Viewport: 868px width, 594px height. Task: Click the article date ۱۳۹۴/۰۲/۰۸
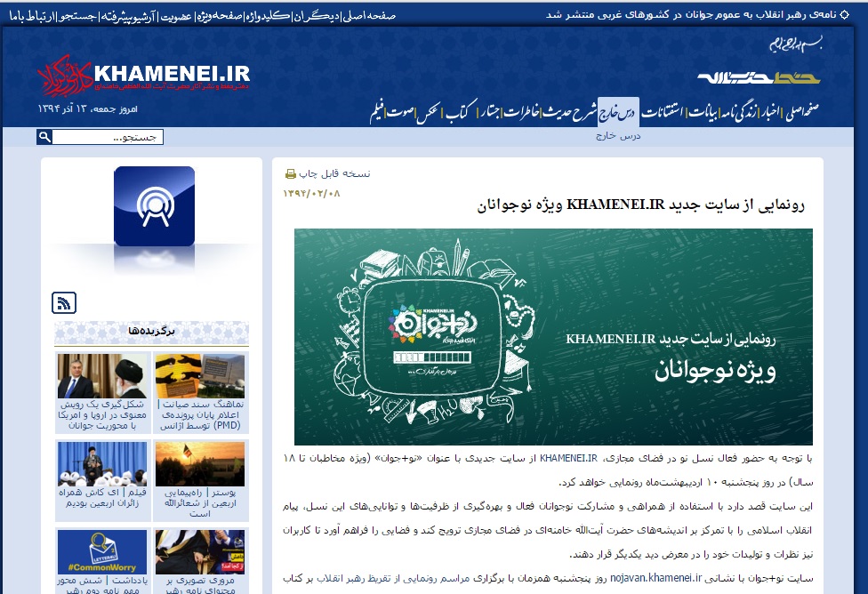click(x=311, y=194)
